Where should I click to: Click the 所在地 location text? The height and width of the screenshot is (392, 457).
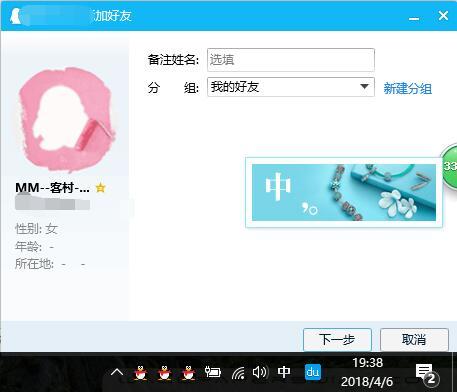click(x=50, y=264)
